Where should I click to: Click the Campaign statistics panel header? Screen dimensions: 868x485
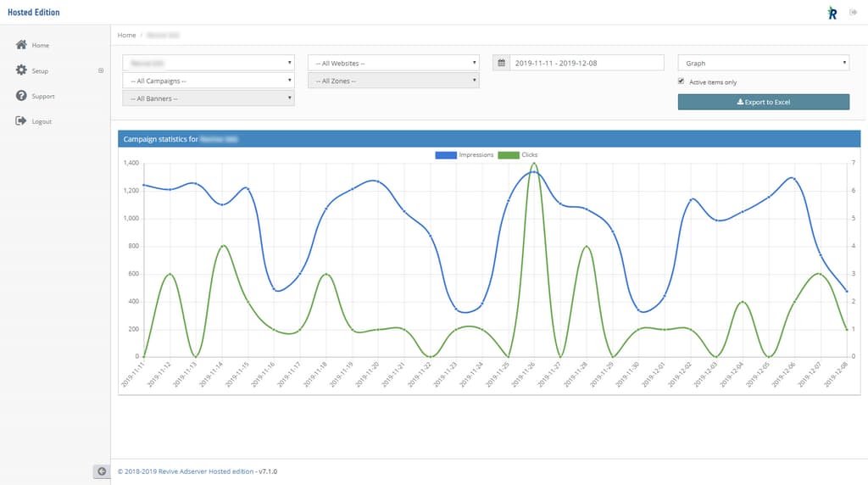(489, 139)
